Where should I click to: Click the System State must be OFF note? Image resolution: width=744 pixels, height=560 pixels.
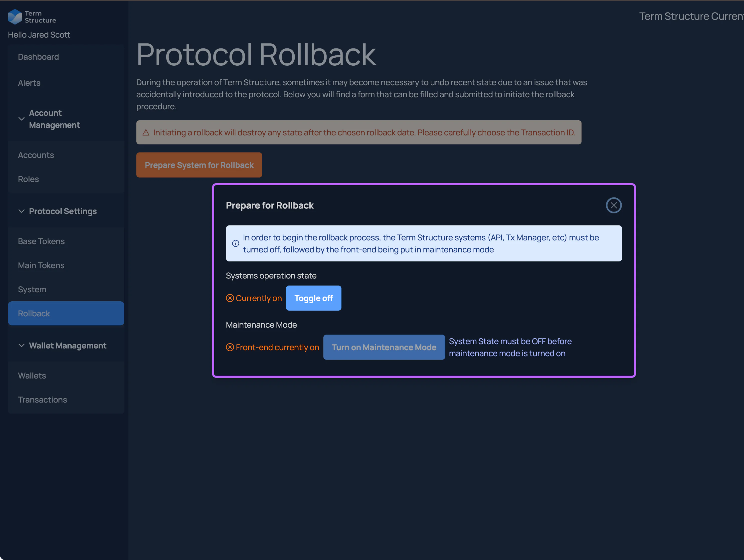coord(510,347)
